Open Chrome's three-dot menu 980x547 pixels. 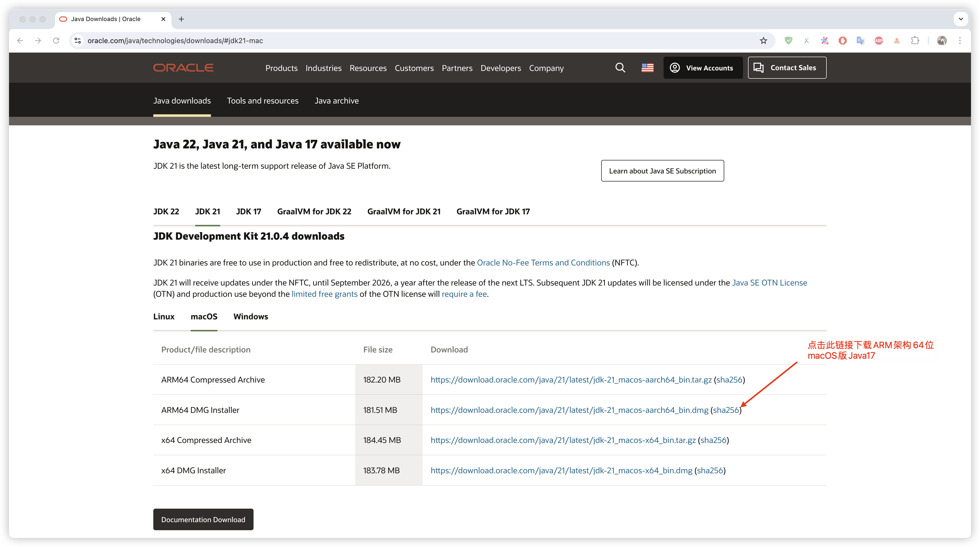coord(960,41)
